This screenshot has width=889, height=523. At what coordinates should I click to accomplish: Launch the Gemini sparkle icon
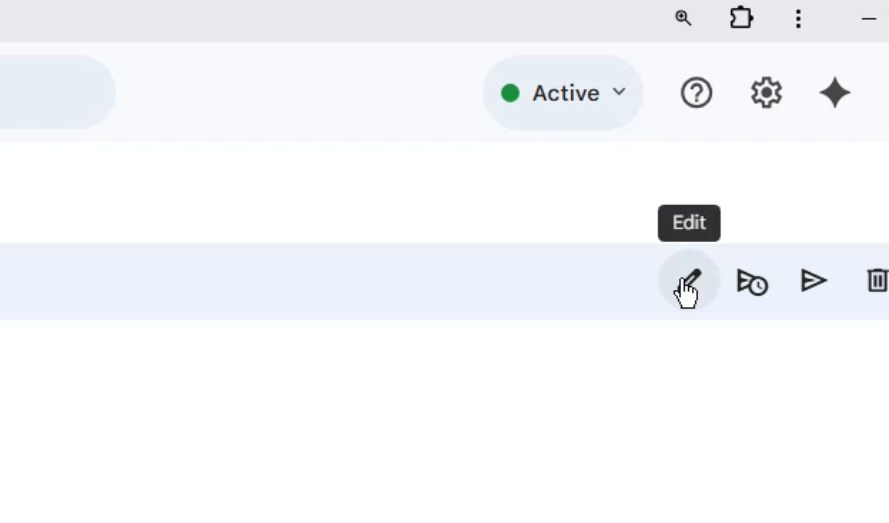835,93
